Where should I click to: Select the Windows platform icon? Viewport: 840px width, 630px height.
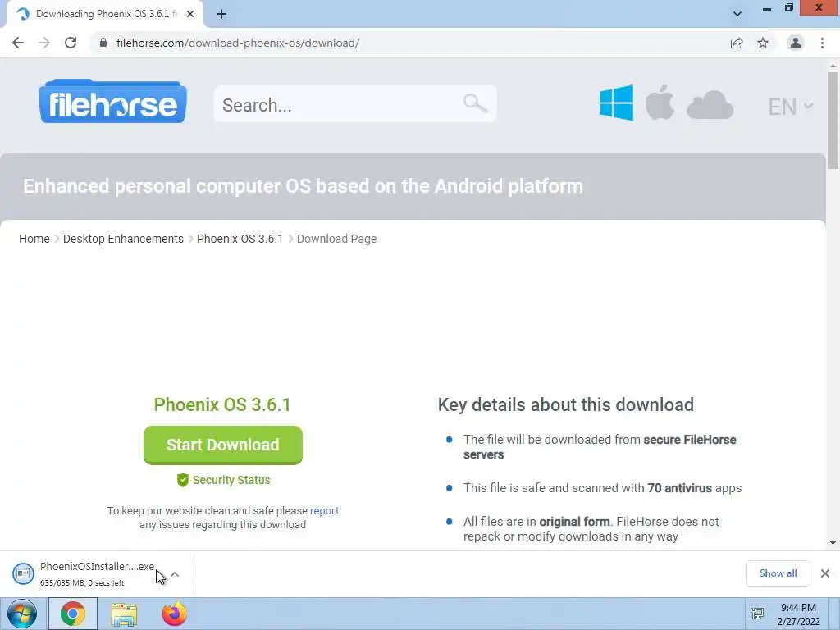click(x=616, y=103)
